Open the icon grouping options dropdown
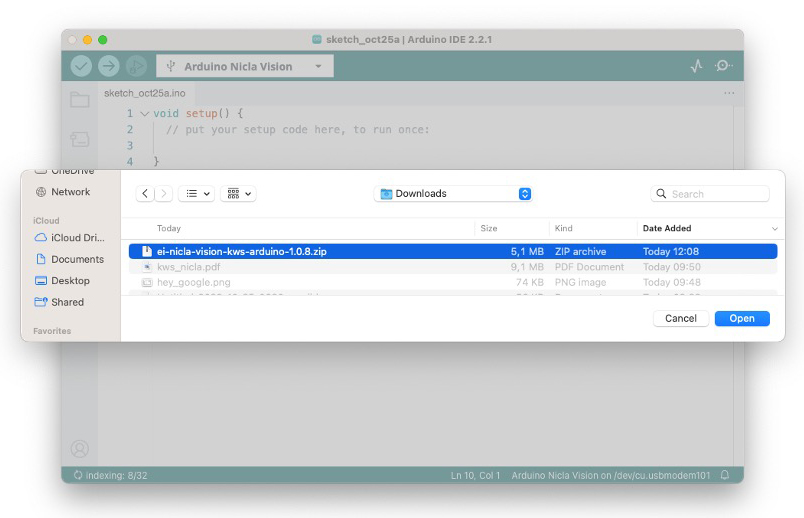Viewport: 804px width, 518px height. [238, 194]
